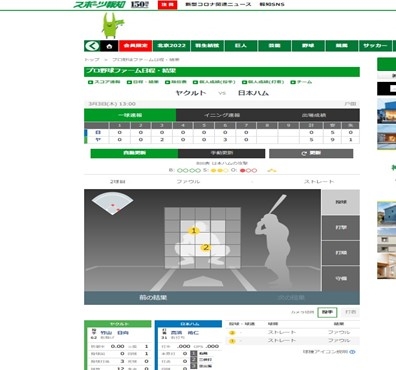This screenshot has width=396, height=370.
Task: Click the back arrow icon in navigation bar
Action: pyautogui.click(x=92, y=46)
